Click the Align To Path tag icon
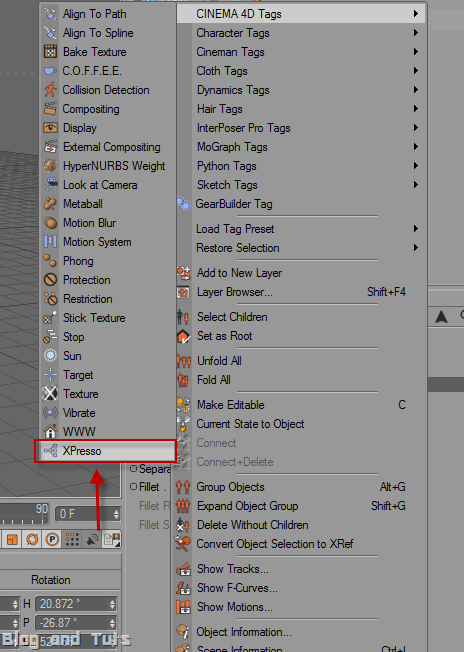464x652 pixels. 50,14
